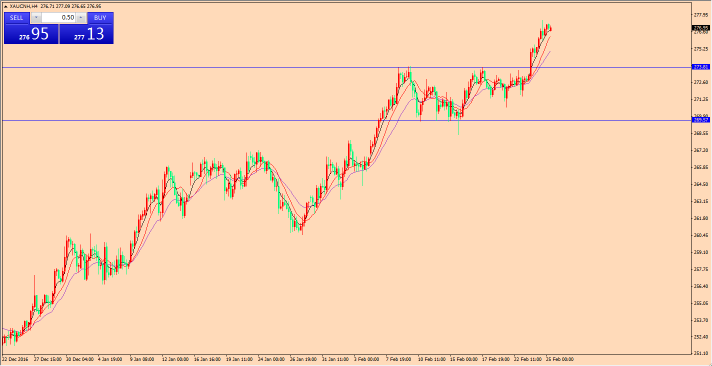This screenshot has height=366, width=712.
Task: Click the 277.95 price scale label
Action: [x=701, y=15]
